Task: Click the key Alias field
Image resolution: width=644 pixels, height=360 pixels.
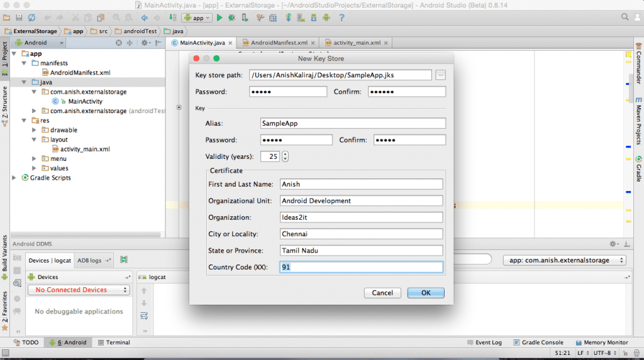Action: pyautogui.click(x=353, y=123)
